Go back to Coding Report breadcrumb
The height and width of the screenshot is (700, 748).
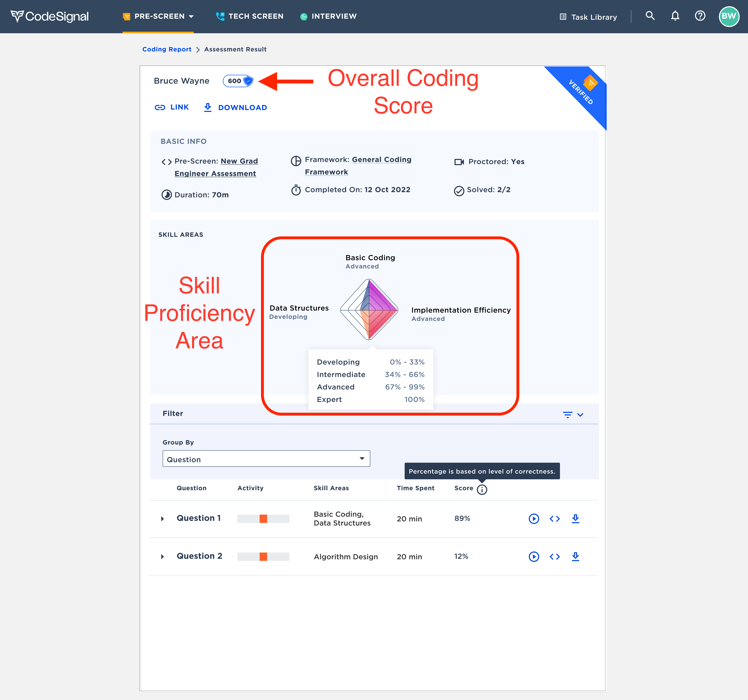167,49
